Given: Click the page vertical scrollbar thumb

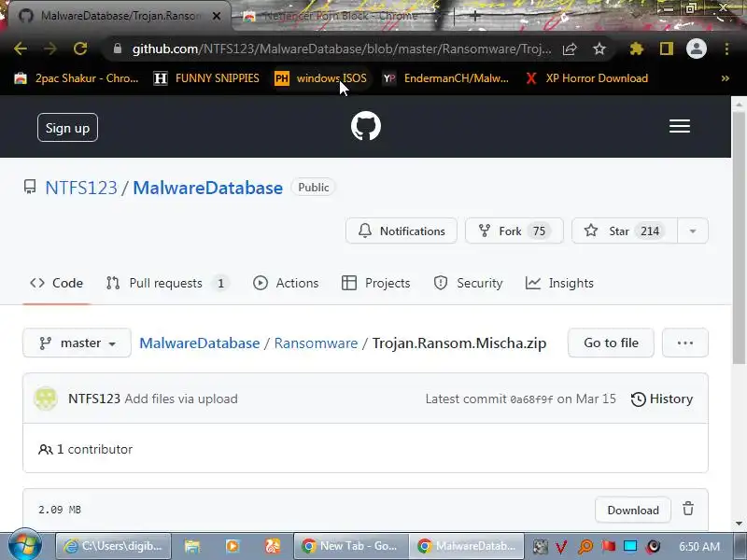Looking at the screenshot, I should pos(739,238).
